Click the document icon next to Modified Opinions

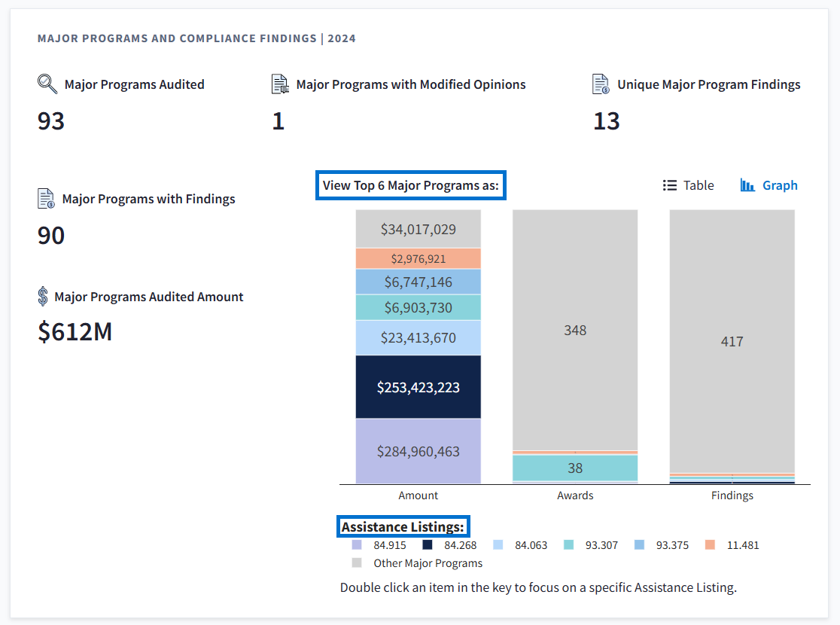[280, 84]
